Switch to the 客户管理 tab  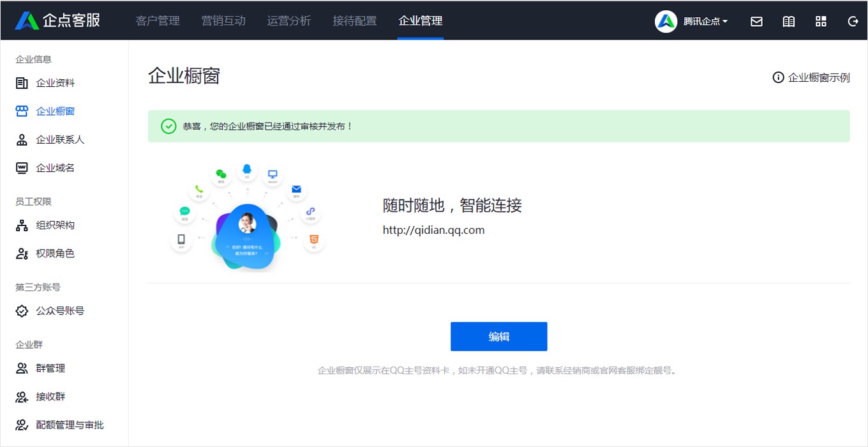click(157, 20)
